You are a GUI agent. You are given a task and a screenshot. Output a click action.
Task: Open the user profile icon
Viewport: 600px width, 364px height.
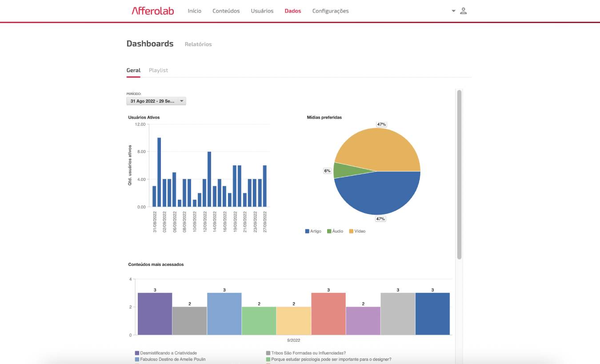coord(463,11)
